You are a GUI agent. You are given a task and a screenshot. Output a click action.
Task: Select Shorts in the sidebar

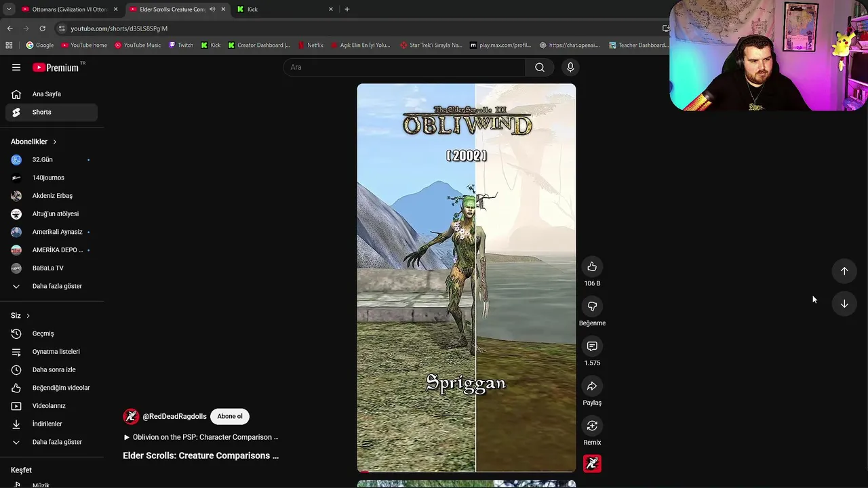point(52,113)
